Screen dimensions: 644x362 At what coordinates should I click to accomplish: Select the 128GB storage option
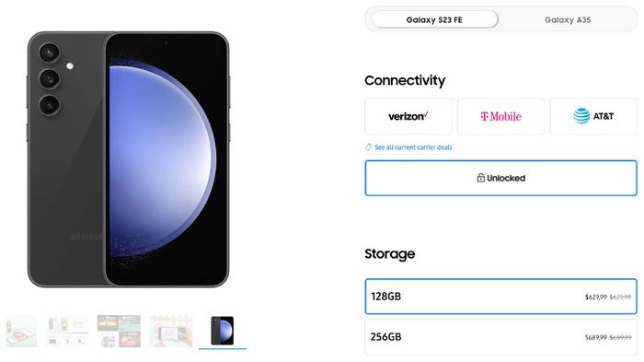500,297
